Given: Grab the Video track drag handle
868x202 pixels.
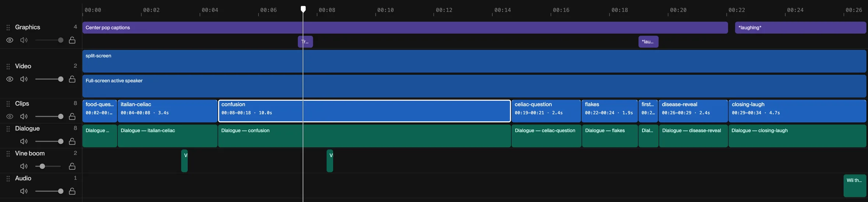Looking at the screenshot, I should tap(8, 66).
